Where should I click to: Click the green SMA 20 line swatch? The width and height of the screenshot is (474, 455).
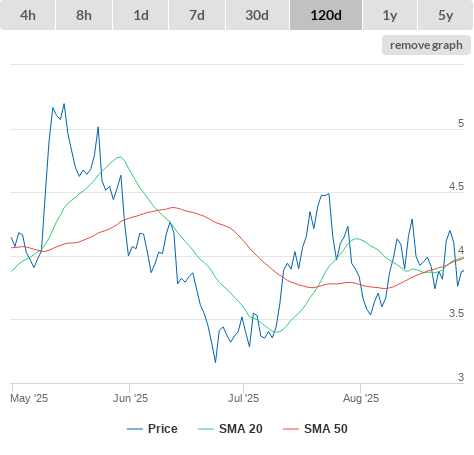pyautogui.click(x=206, y=429)
